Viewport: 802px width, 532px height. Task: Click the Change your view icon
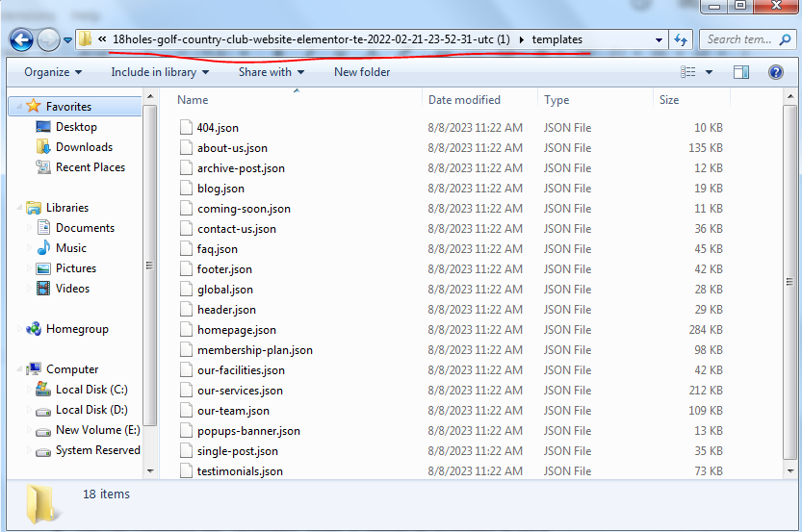[688, 72]
